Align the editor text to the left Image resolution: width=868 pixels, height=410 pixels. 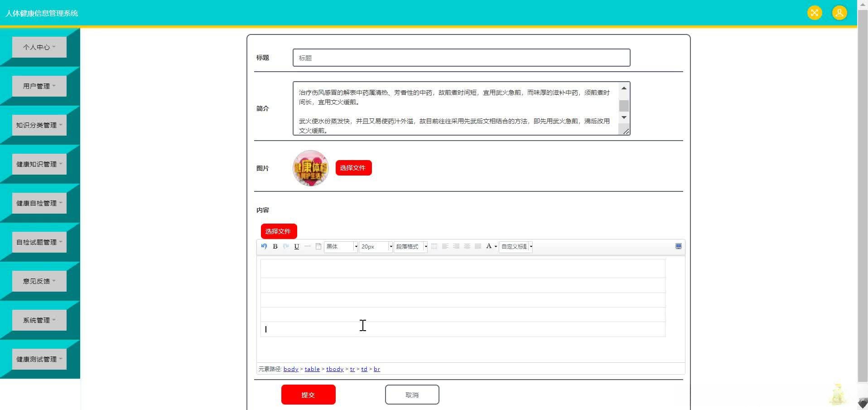[445, 246]
